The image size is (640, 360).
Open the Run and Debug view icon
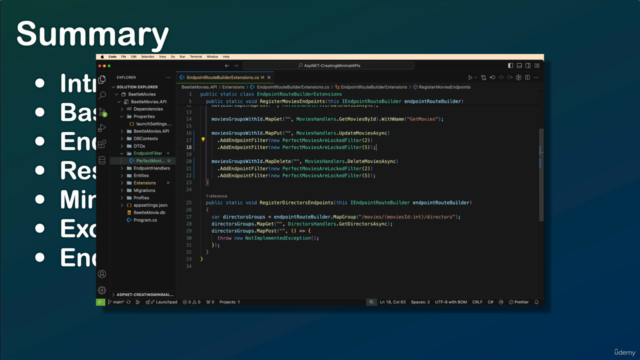coord(102,128)
